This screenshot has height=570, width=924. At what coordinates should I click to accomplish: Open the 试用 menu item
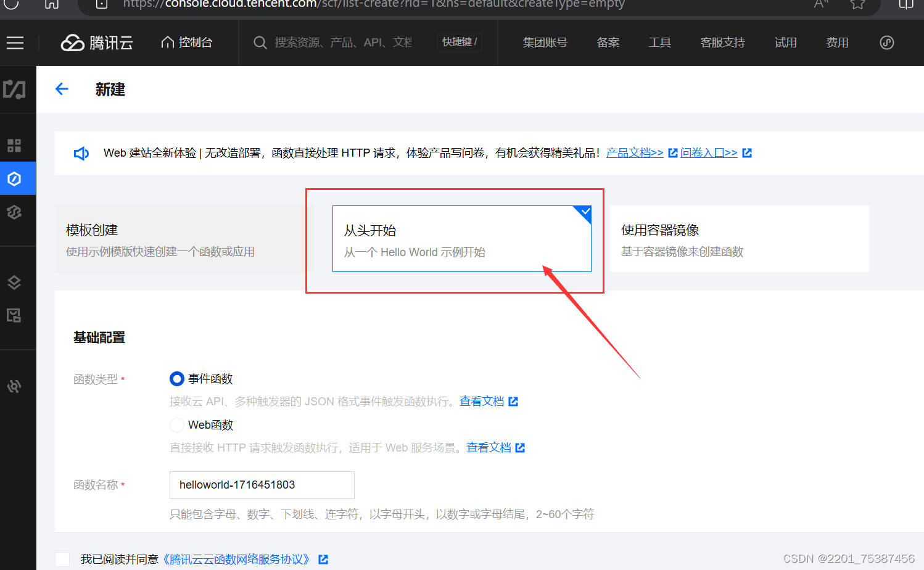[x=785, y=43]
